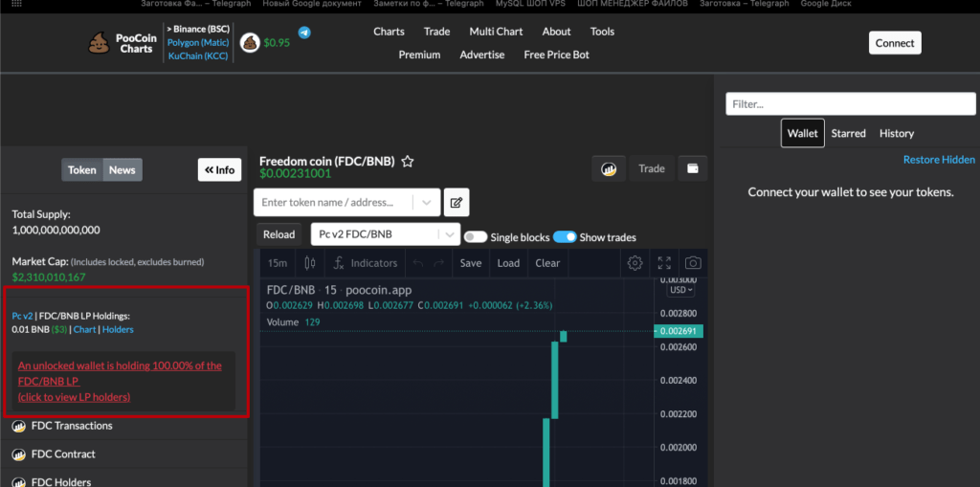Select the 15m timeframe
This screenshot has width=980, height=487.
pyautogui.click(x=278, y=263)
